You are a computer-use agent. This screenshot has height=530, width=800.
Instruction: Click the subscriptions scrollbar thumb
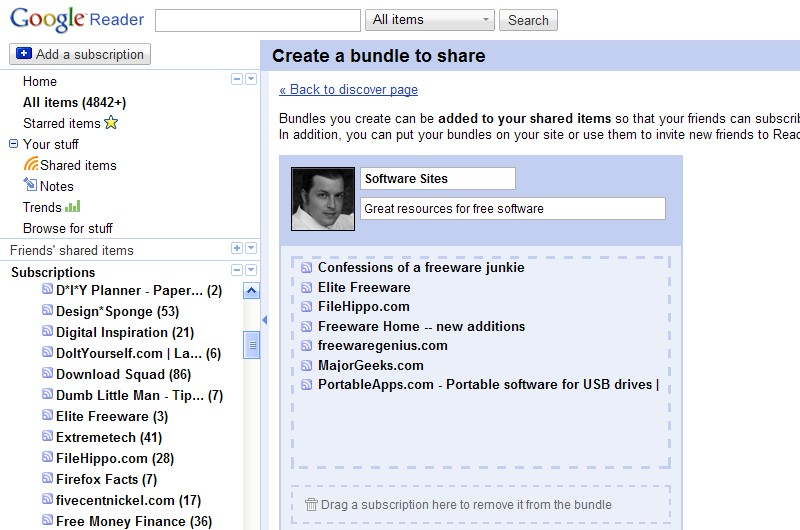pyautogui.click(x=252, y=345)
